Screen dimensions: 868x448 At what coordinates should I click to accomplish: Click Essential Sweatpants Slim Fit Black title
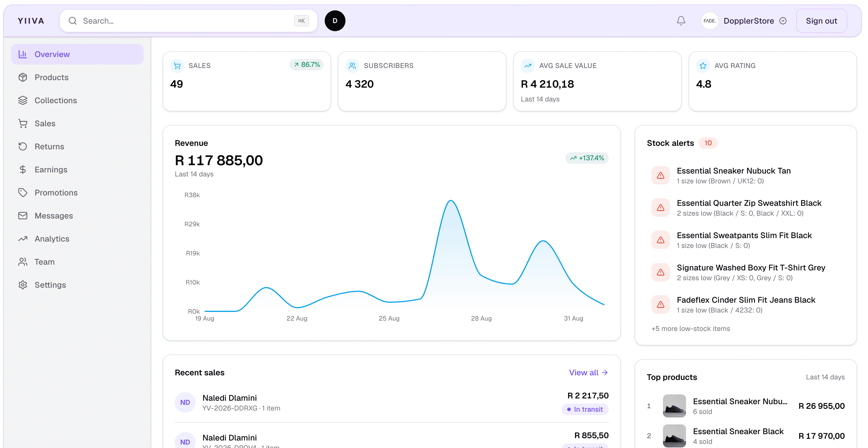(x=744, y=236)
